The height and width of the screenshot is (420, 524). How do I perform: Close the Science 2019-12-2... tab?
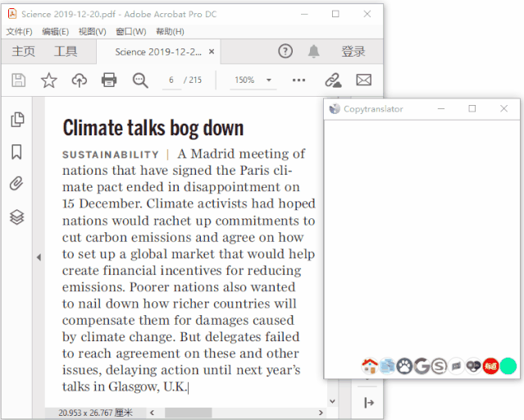click(x=212, y=52)
